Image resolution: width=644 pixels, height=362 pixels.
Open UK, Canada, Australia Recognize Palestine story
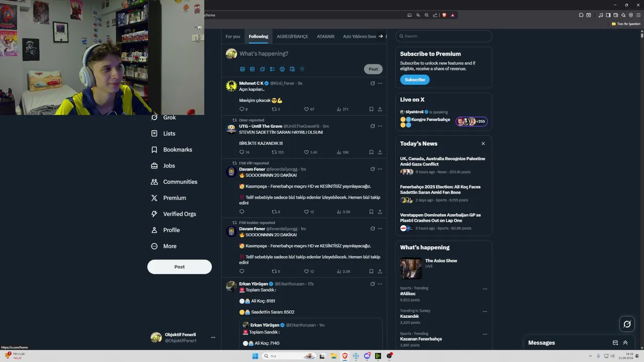(443, 161)
